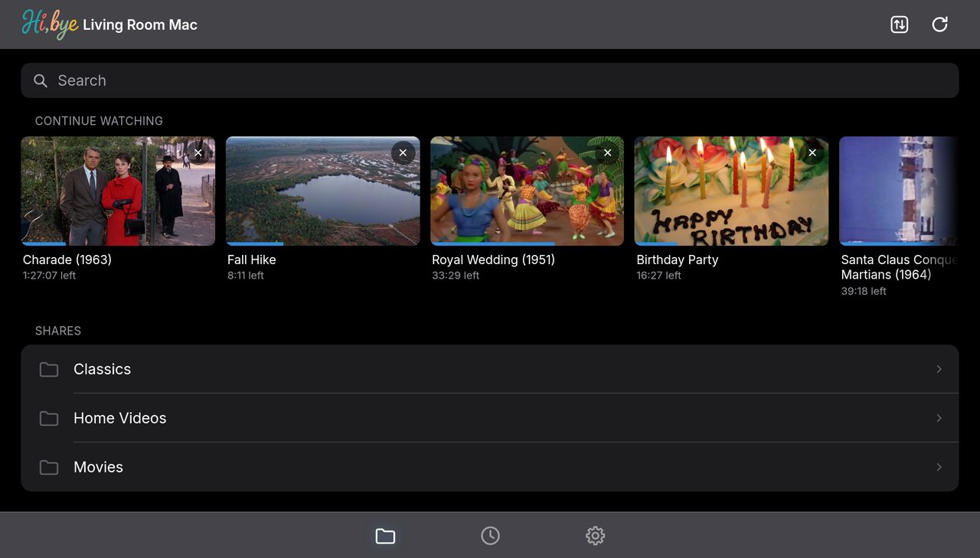980x558 pixels.
Task: Click the Classics share label
Action: point(102,369)
